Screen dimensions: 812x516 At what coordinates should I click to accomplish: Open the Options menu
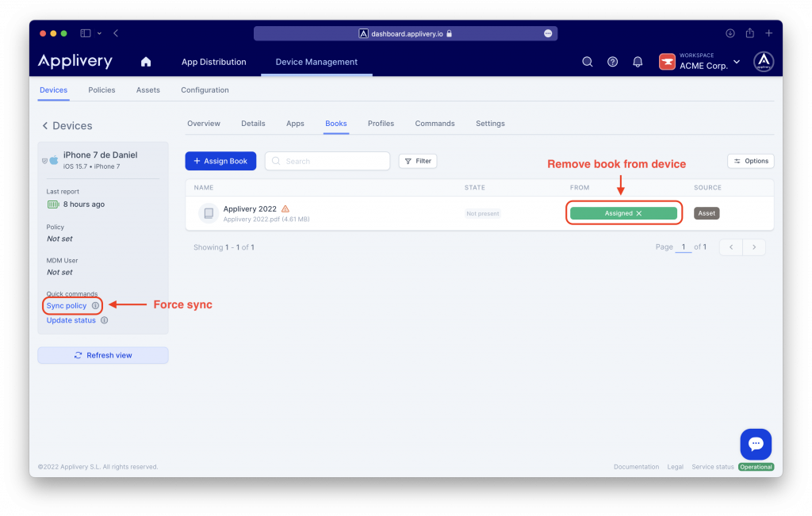coord(751,161)
